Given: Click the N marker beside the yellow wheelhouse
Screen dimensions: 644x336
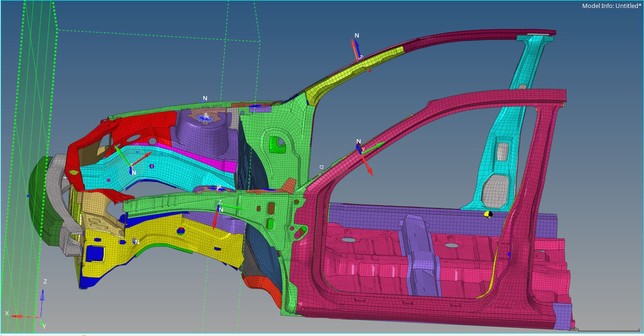Looking at the screenshot, I should coord(137,241).
